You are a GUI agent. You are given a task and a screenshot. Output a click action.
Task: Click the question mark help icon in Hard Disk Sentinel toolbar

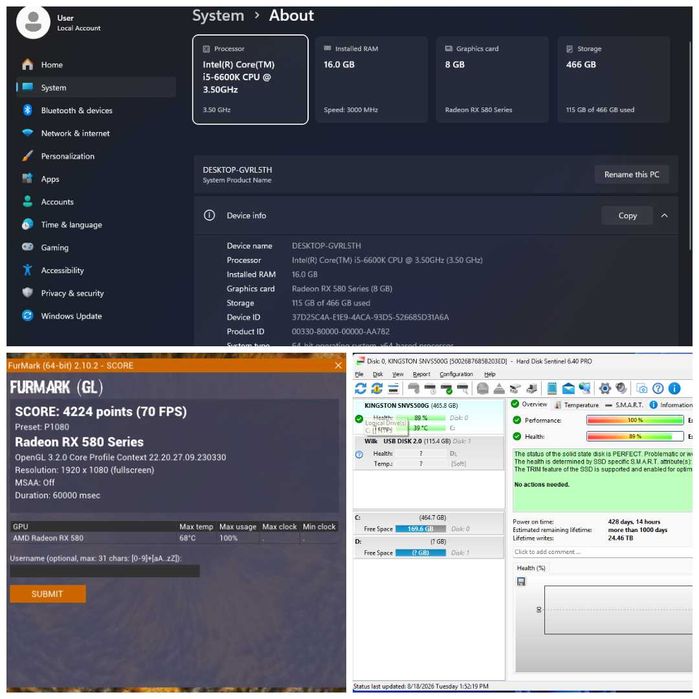pos(658,389)
